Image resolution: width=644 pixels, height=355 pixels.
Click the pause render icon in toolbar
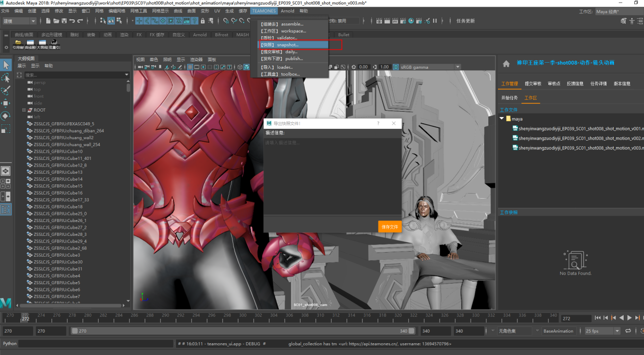pos(435,21)
